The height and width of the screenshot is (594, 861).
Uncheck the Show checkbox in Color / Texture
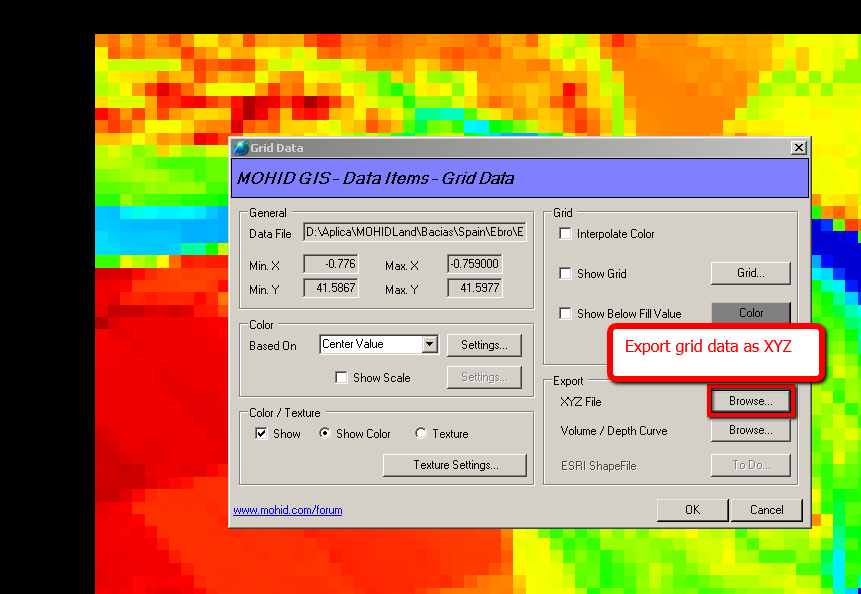(x=262, y=434)
